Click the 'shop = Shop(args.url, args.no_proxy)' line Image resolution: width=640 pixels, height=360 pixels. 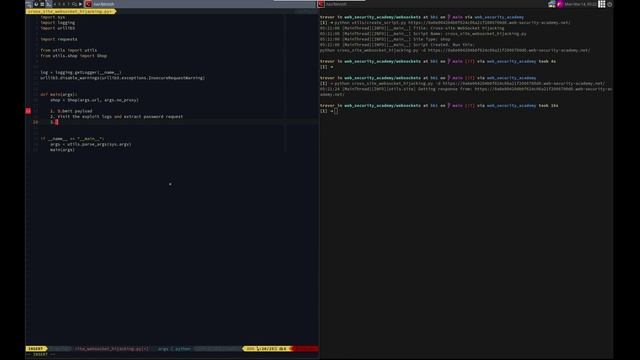pyautogui.click(x=95, y=100)
